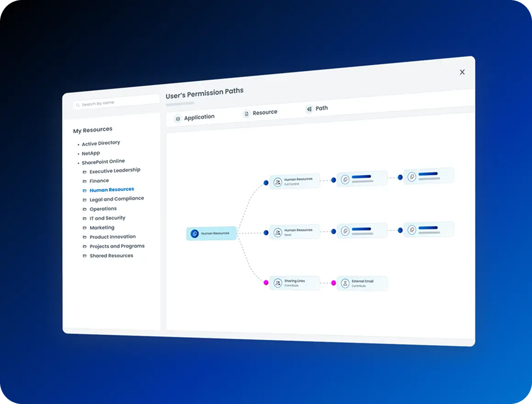Click the Application tab's cube icon
This screenshot has width=532, height=404.
[178, 119]
